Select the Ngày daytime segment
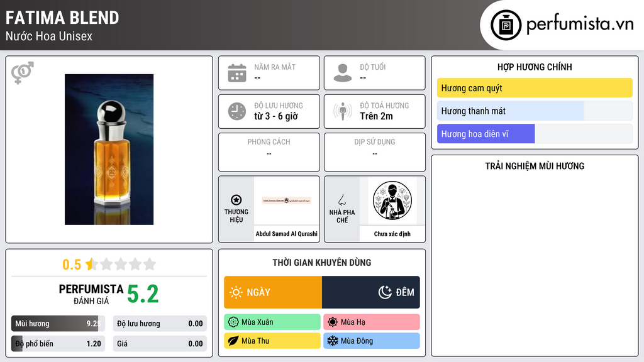 pos(273,292)
